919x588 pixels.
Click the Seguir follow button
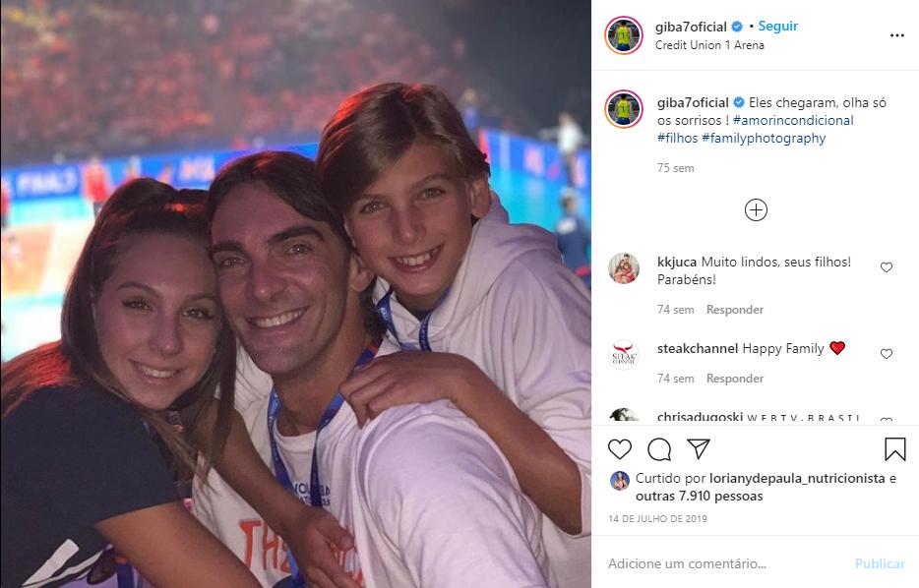(x=778, y=27)
